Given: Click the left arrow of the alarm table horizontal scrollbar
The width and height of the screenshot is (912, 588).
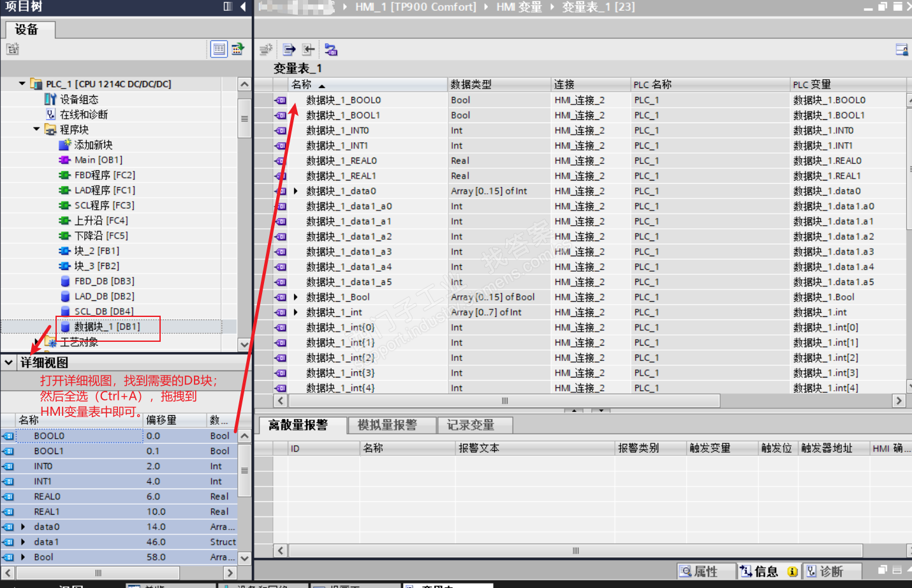Looking at the screenshot, I should 281,550.
